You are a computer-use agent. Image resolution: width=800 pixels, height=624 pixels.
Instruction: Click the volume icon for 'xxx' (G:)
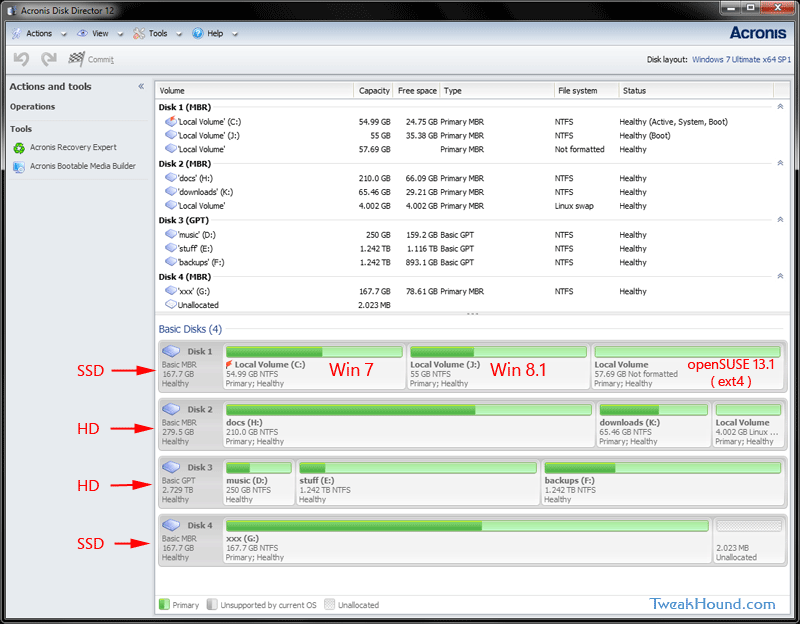(x=171, y=291)
